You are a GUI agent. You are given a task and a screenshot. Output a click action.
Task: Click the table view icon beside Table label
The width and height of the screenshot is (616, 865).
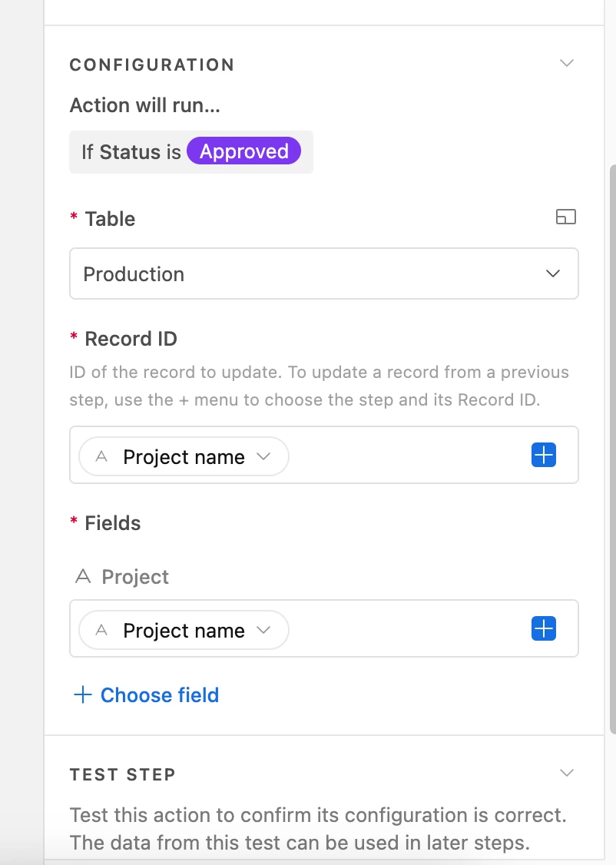coord(565,217)
